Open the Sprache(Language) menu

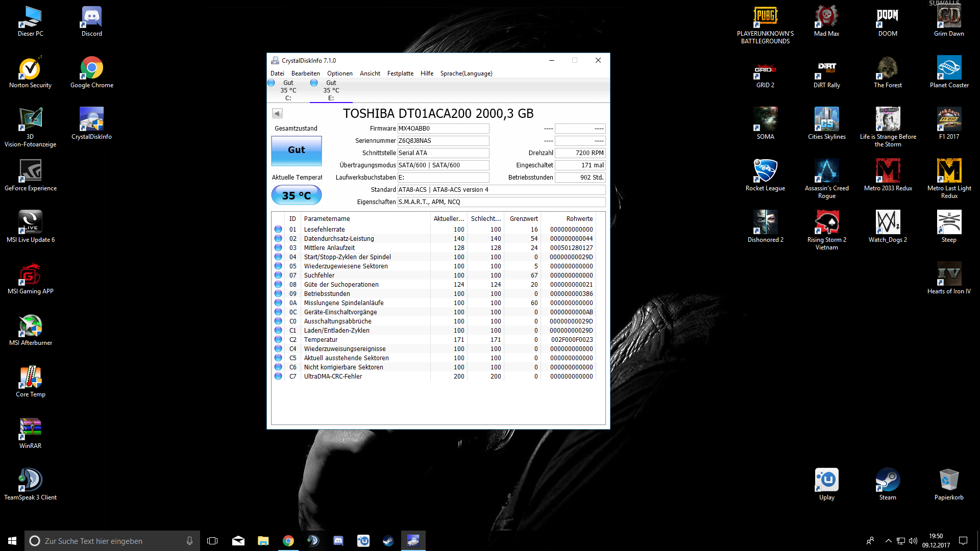pyautogui.click(x=466, y=73)
